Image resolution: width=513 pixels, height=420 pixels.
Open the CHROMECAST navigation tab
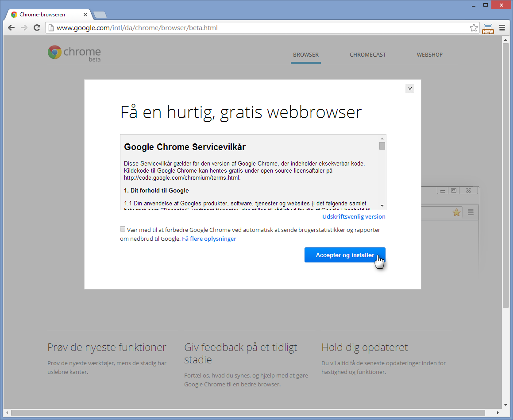[367, 55]
